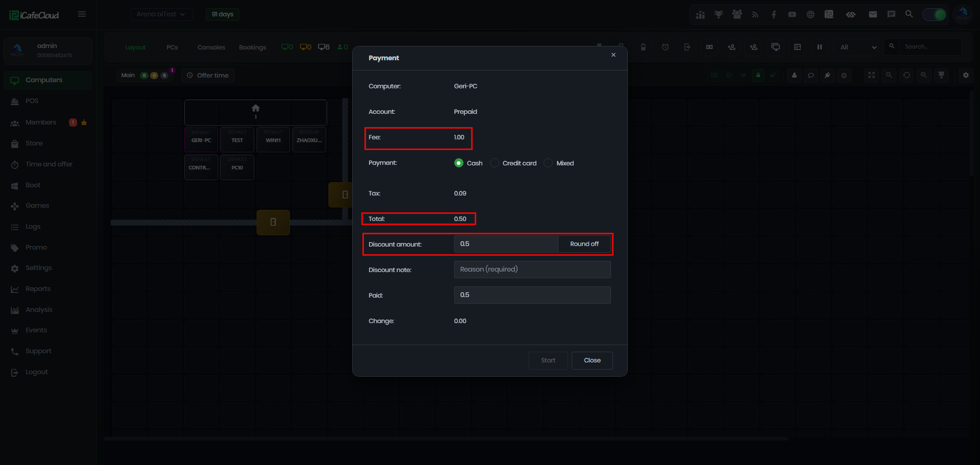This screenshot has height=465, width=980.
Task: Open Promo in the sidebar
Action: pos(48,248)
